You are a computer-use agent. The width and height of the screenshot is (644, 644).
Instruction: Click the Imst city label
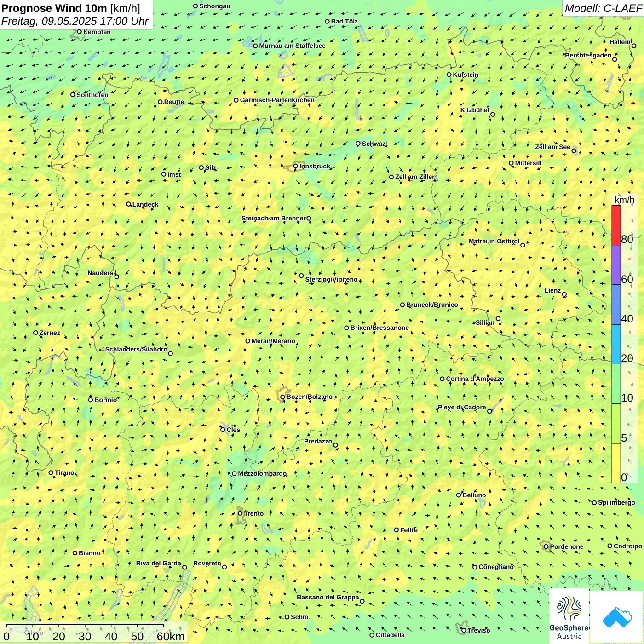point(174,174)
